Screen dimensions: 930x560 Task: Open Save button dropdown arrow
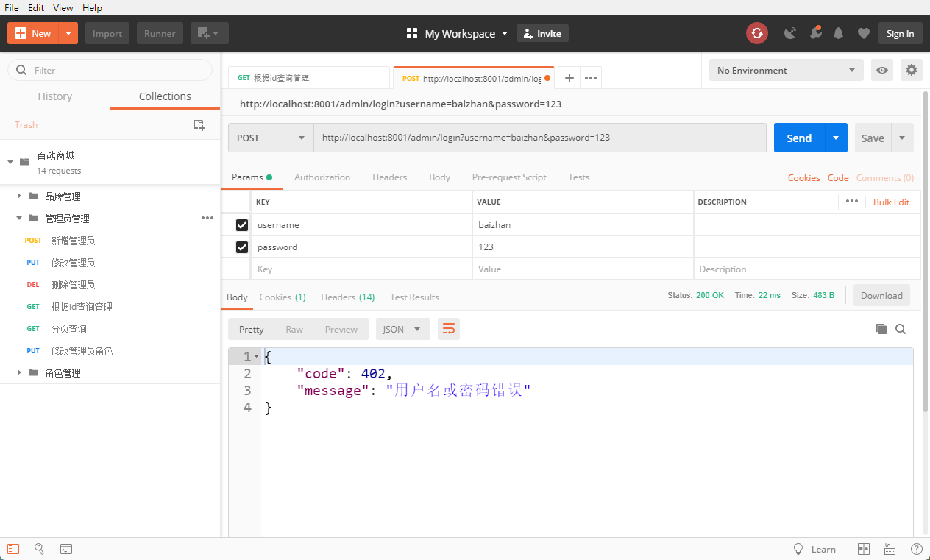[x=903, y=138]
